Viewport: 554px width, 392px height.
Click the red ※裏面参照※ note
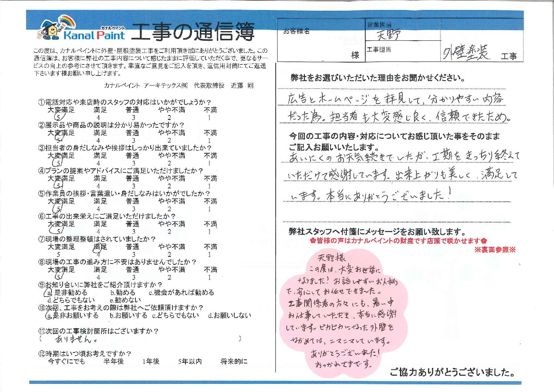[495, 250]
